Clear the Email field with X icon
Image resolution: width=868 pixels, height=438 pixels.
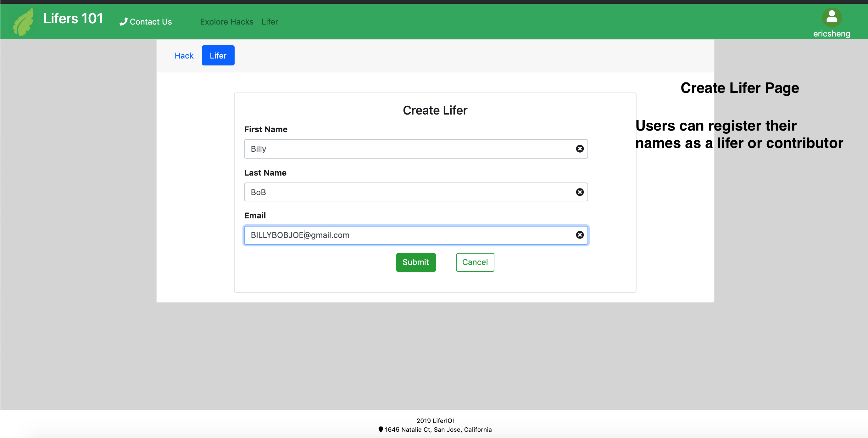tap(580, 235)
